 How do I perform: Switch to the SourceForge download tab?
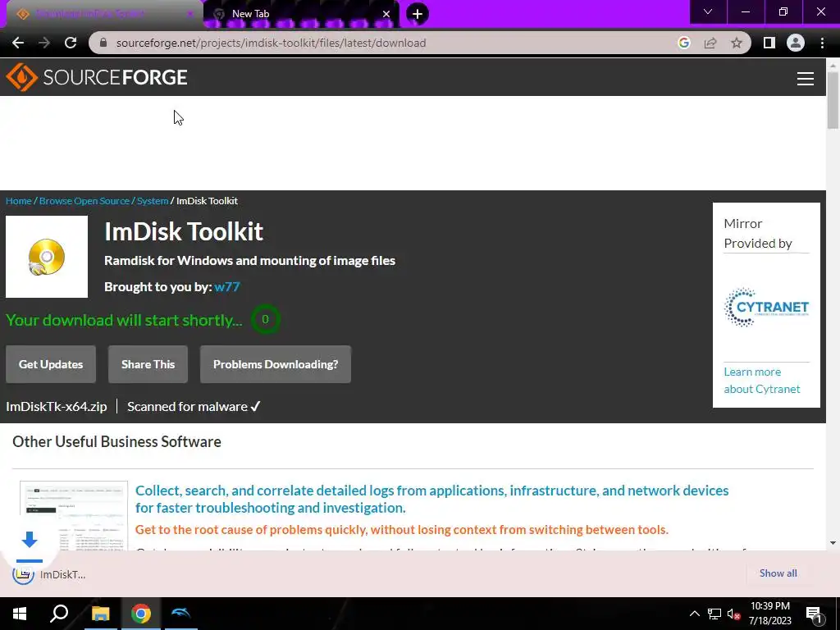click(x=104, y=14)
